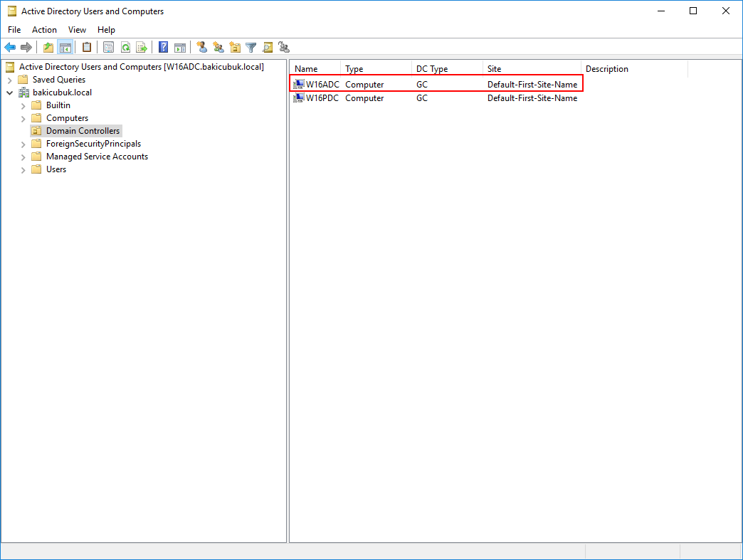
Task: Toggle Show/Hide Console Tree toolbar icon
Action: (65, 48)
